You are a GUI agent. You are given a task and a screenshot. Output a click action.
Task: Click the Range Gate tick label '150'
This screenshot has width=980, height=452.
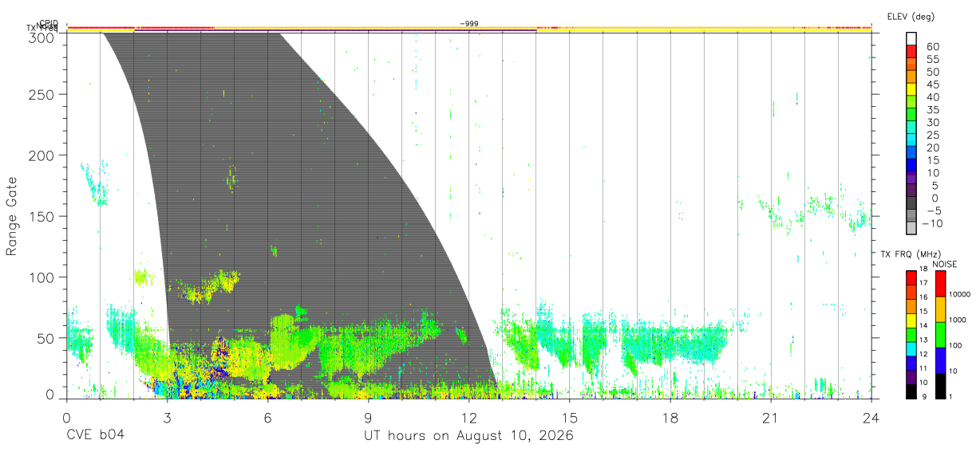(41, 216)
